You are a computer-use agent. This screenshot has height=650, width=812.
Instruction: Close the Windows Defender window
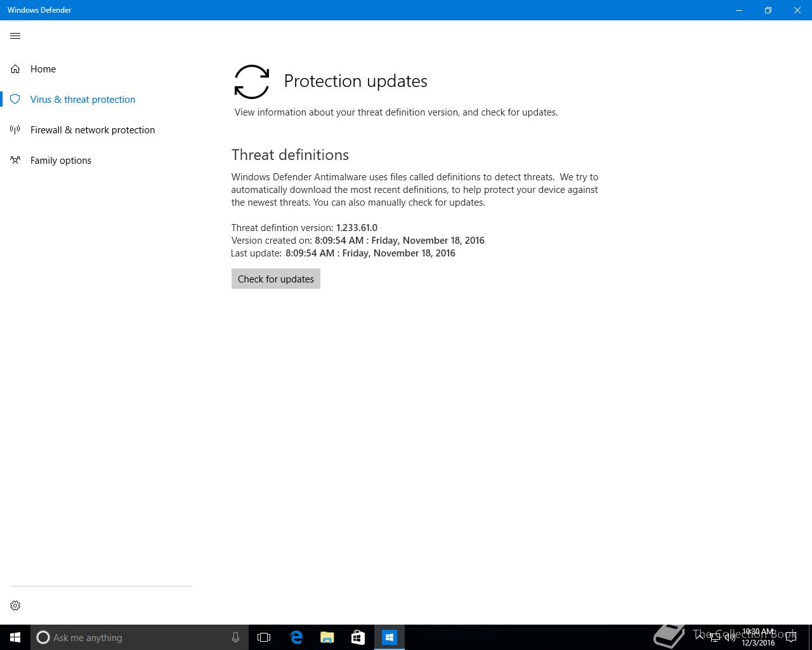coord(797,10)
